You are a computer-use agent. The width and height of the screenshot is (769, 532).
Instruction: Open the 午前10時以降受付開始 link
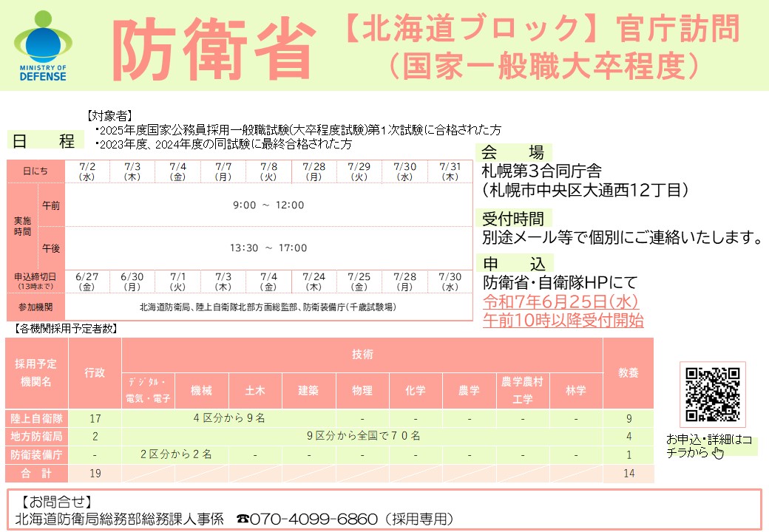pyautogui.click(x=563, y=320)
